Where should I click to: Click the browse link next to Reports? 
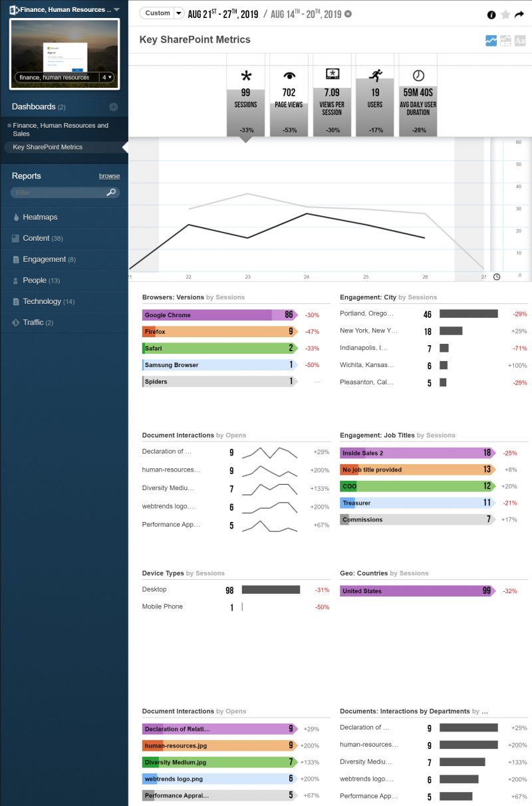click(109, 176)
